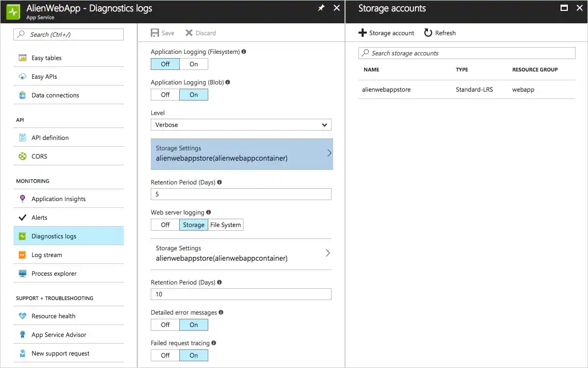
Task: Click the API definition icon
Action: click(22, 138)
